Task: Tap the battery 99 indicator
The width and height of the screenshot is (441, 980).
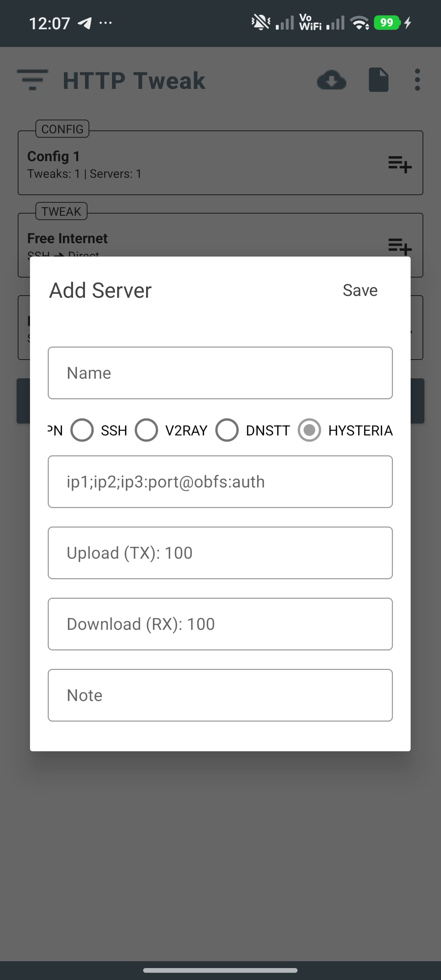Action: 387,23
